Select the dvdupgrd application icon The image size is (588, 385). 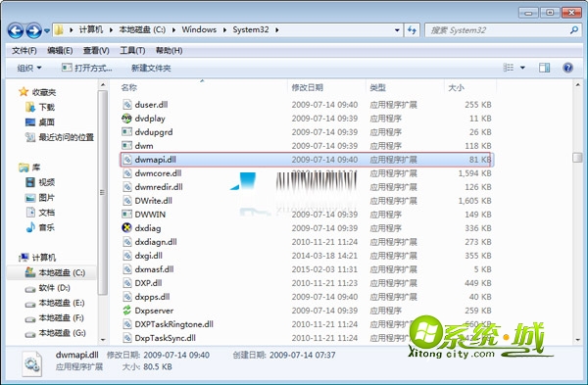127,132
